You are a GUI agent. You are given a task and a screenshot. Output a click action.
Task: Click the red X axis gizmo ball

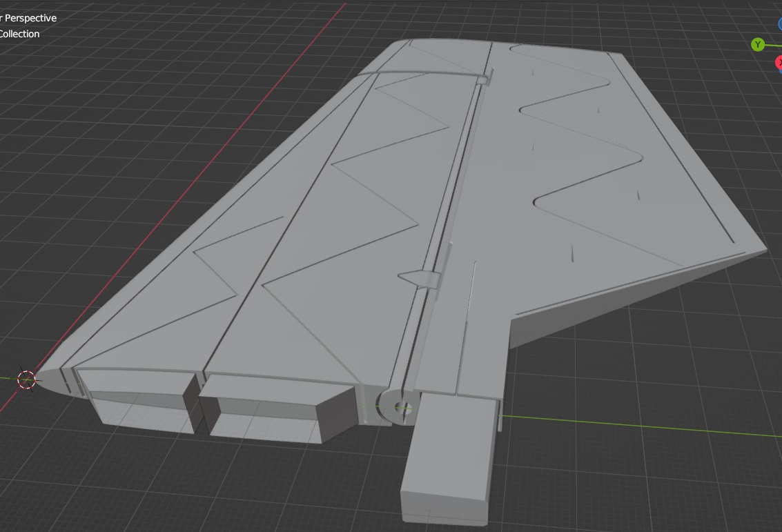779,63
